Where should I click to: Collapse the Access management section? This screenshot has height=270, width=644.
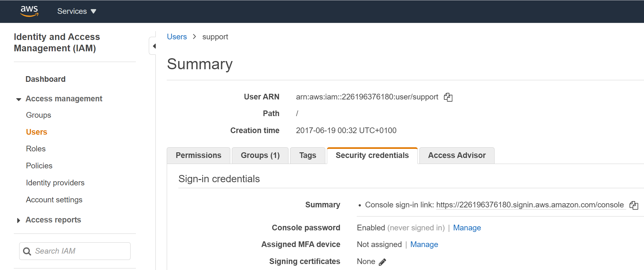[x=19, y=99]
